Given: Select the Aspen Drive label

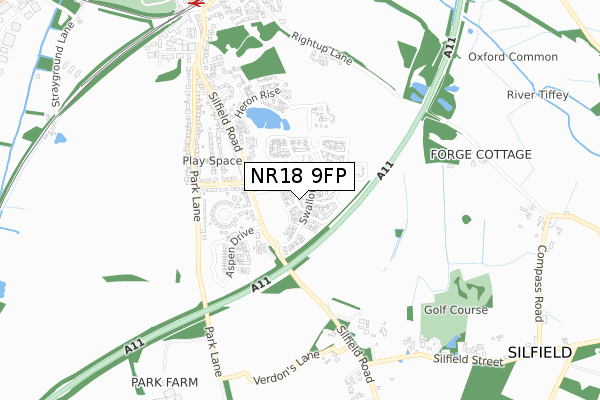Looking at the screenshot, I should (x=240, y=252).
